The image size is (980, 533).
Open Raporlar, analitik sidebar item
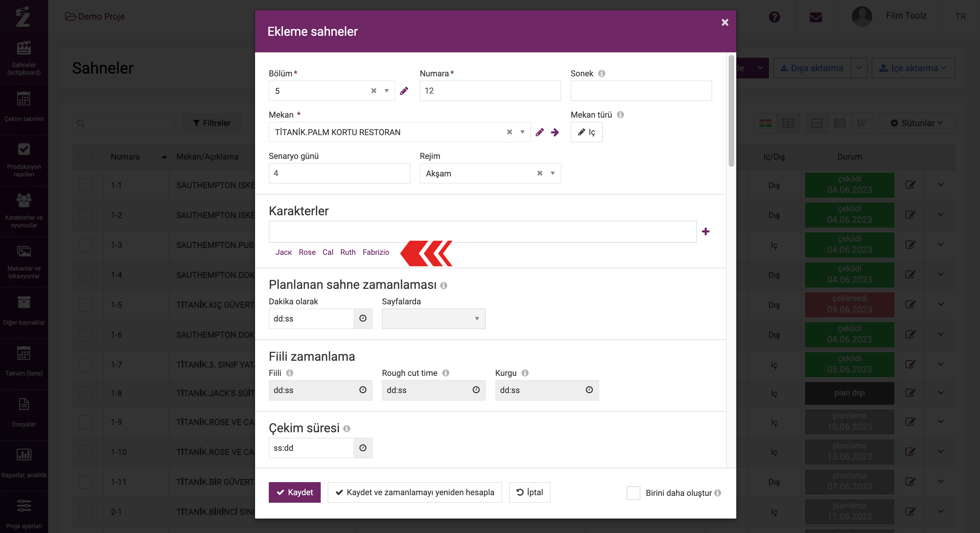24,466
